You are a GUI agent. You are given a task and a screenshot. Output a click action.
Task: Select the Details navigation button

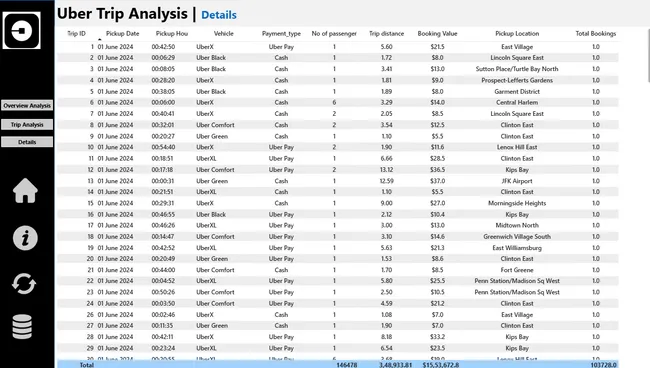(x=27, y=142)
